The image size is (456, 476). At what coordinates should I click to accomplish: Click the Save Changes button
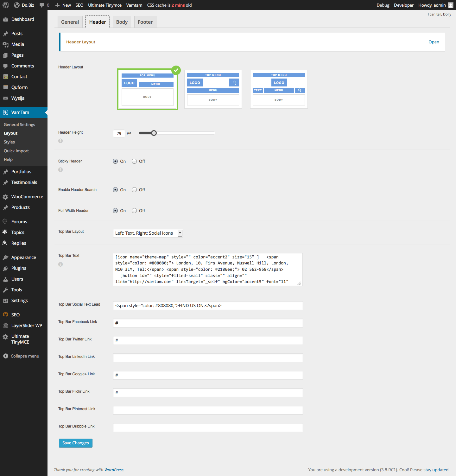coord(75,443)
